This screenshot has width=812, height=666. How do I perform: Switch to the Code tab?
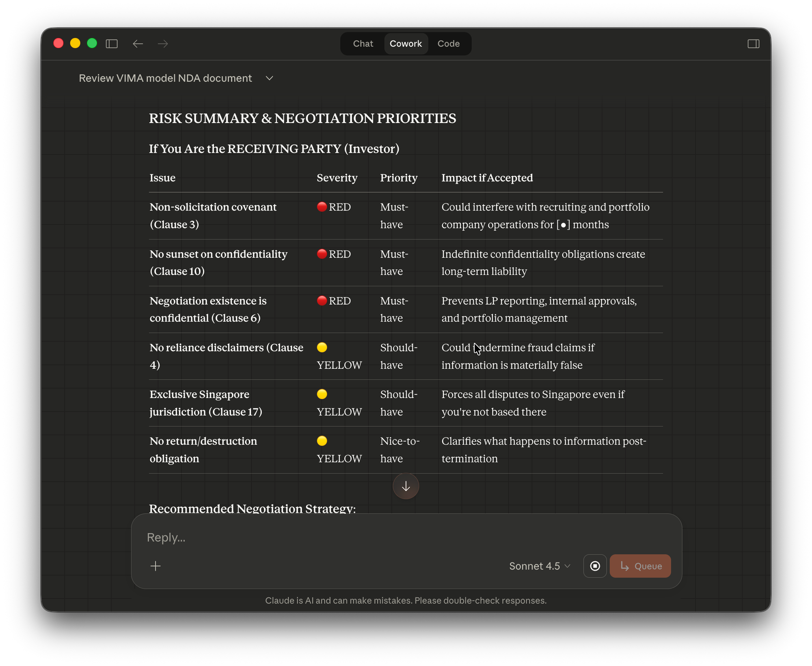pyautogui.click(x=449, y=43)
